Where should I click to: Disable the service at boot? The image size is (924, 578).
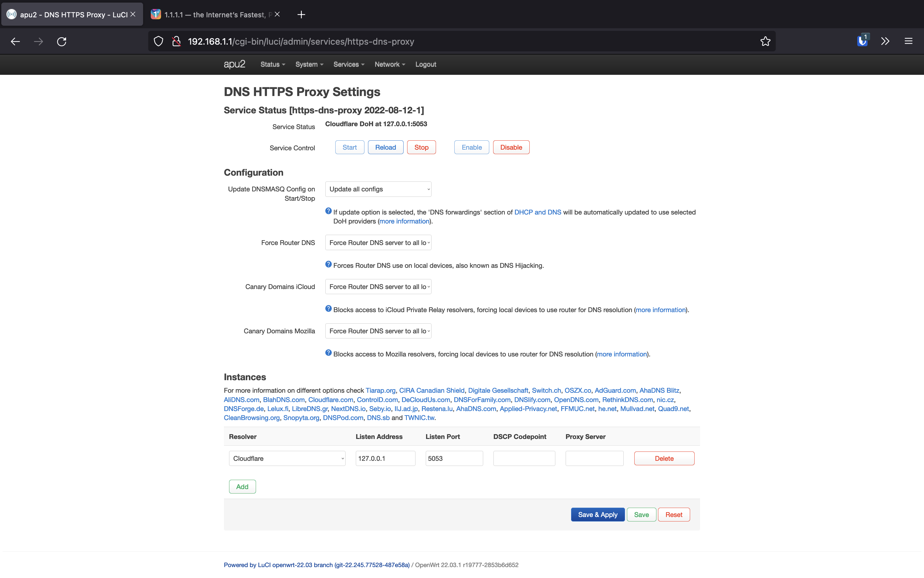pos(511,147)
